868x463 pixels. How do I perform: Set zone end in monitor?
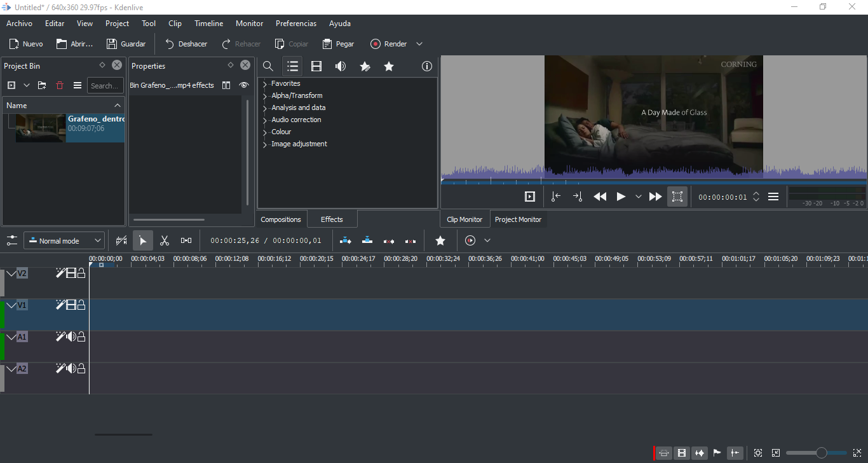point(578,197)
